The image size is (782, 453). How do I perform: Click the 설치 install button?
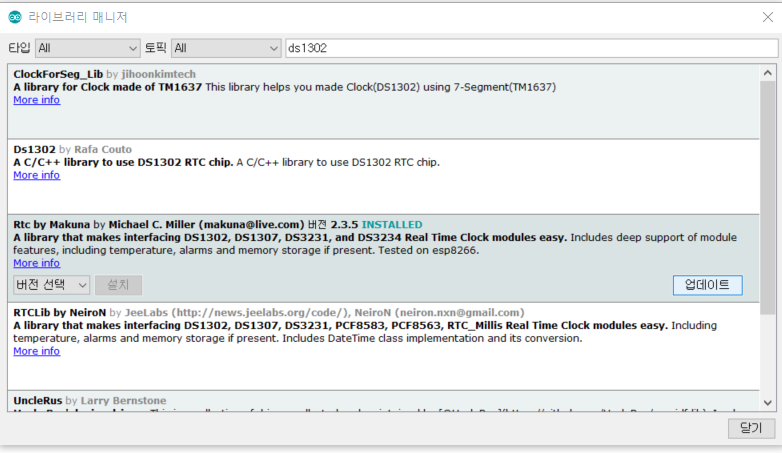click(x=118, y=285)
